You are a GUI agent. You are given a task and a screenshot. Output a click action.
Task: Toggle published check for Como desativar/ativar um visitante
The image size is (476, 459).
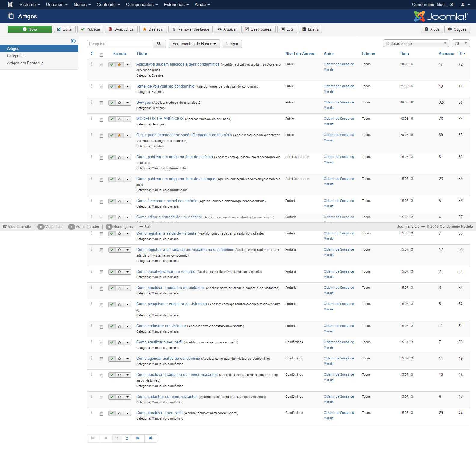pyautogui.click(x=112, y=272)
